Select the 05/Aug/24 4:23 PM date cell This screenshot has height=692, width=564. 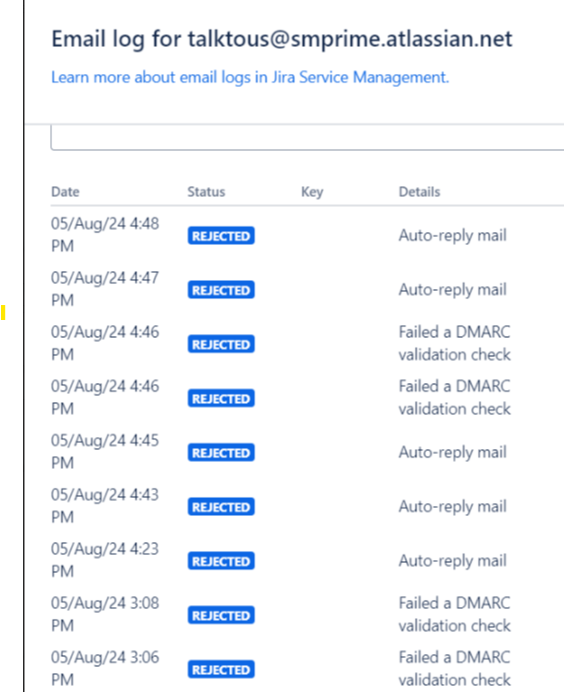click(105, 560)
